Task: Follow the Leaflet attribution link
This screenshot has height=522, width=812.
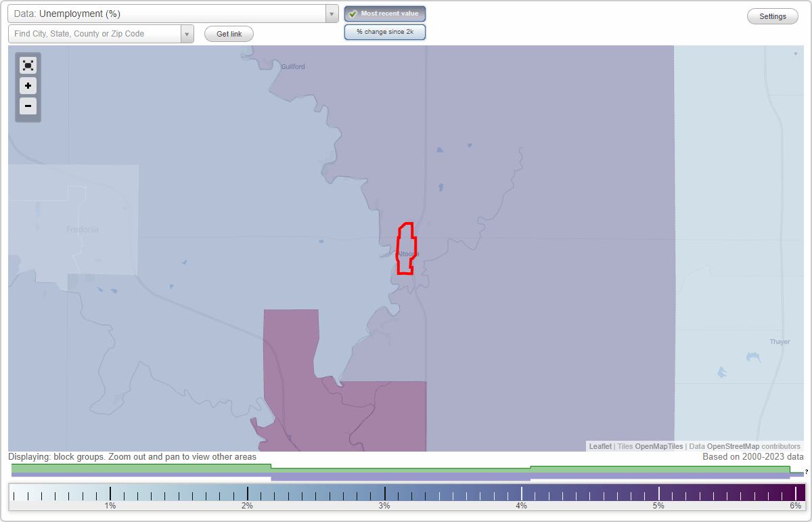Action: [600, 446]
